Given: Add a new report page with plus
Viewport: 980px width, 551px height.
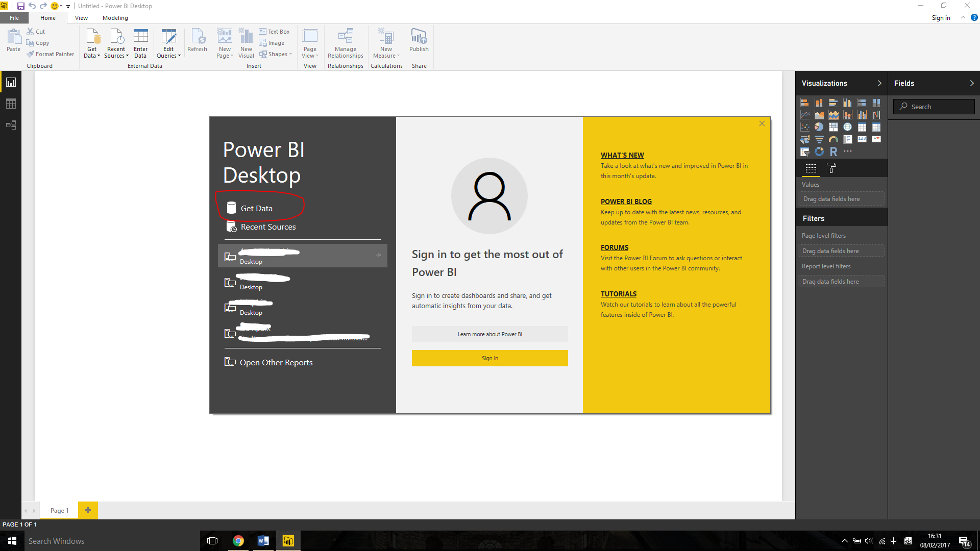Looking at the screenshot, I should [x=88, y=510].
